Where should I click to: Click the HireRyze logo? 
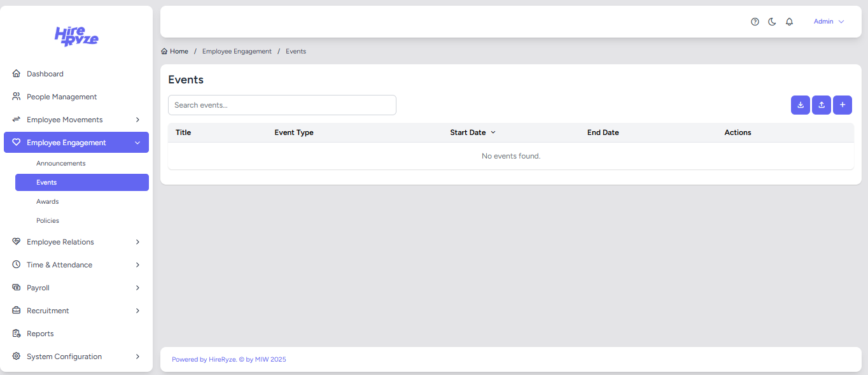pos(76,36)
